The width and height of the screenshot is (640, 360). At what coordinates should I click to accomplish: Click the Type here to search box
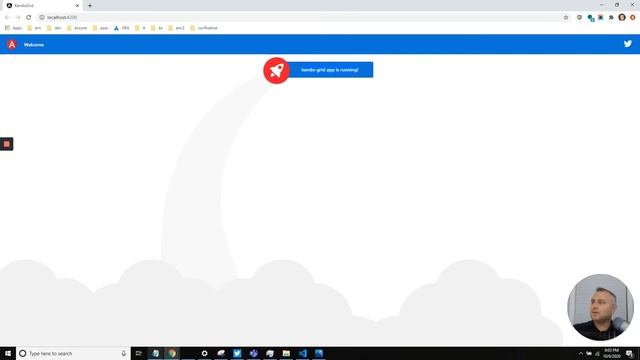coord(73,353)
